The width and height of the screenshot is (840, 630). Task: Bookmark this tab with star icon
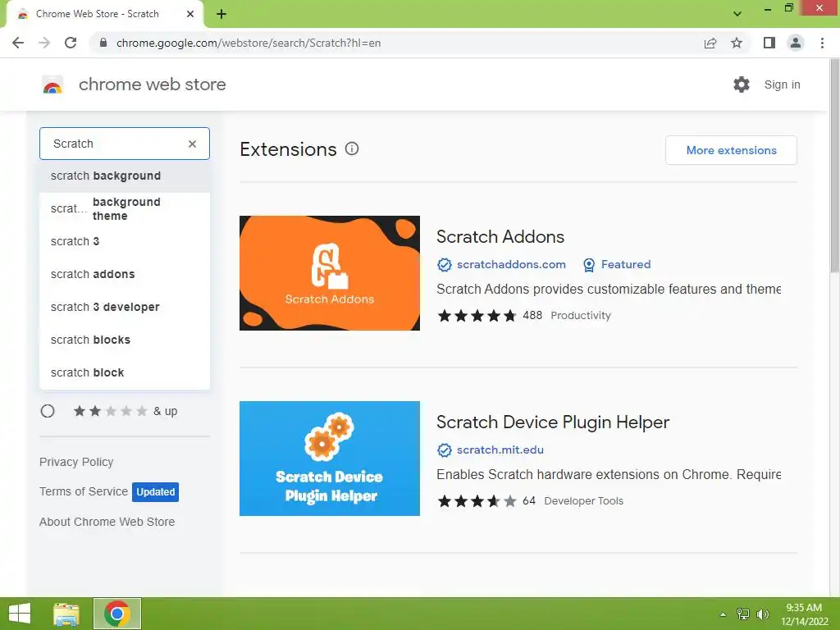(737, 43)
